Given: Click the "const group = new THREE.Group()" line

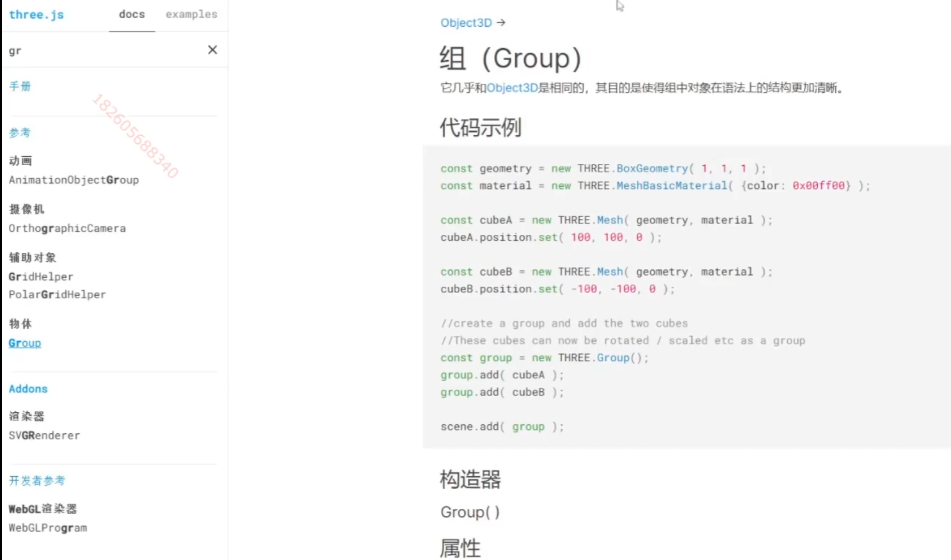Looking at the screenshot, I should [x=544, y=358].
